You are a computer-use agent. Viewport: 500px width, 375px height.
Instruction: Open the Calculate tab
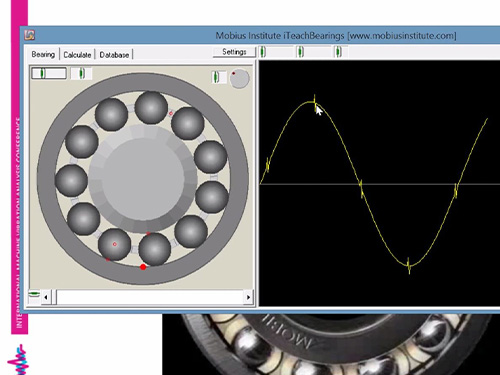click(77, 55)
